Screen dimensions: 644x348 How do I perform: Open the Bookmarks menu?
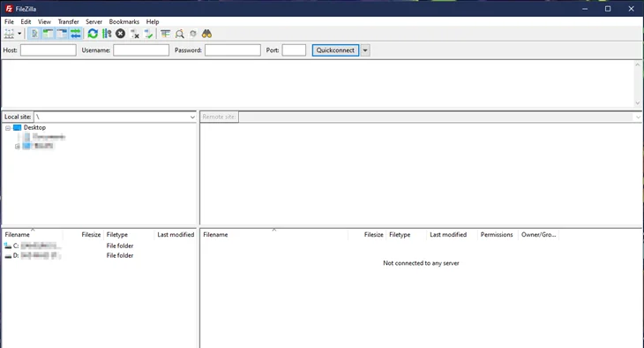(124, 21)
